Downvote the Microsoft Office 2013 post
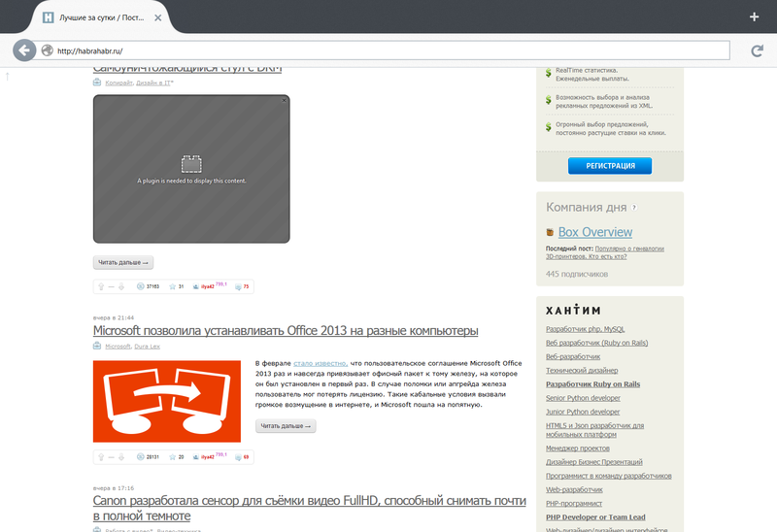Screen dimensions: 777x532 (120, 457)
